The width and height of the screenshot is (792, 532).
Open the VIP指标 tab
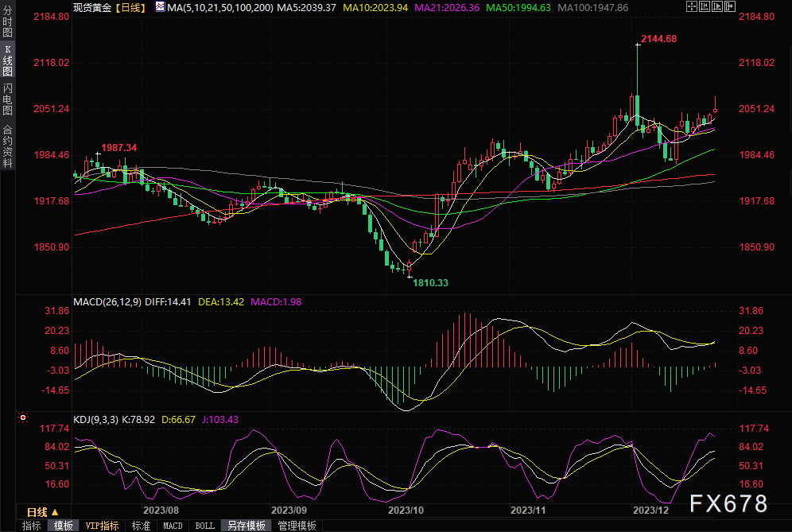click(x=102, y=526)
